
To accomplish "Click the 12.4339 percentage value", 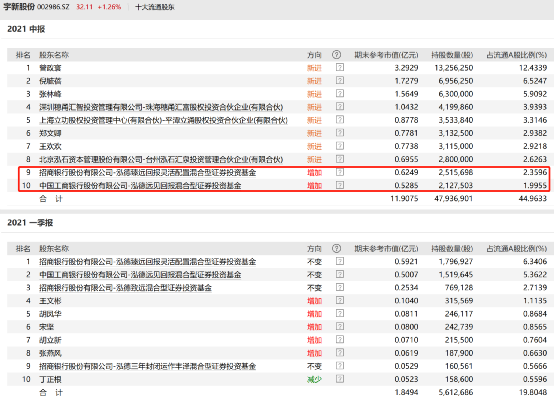I will (533, 68).
